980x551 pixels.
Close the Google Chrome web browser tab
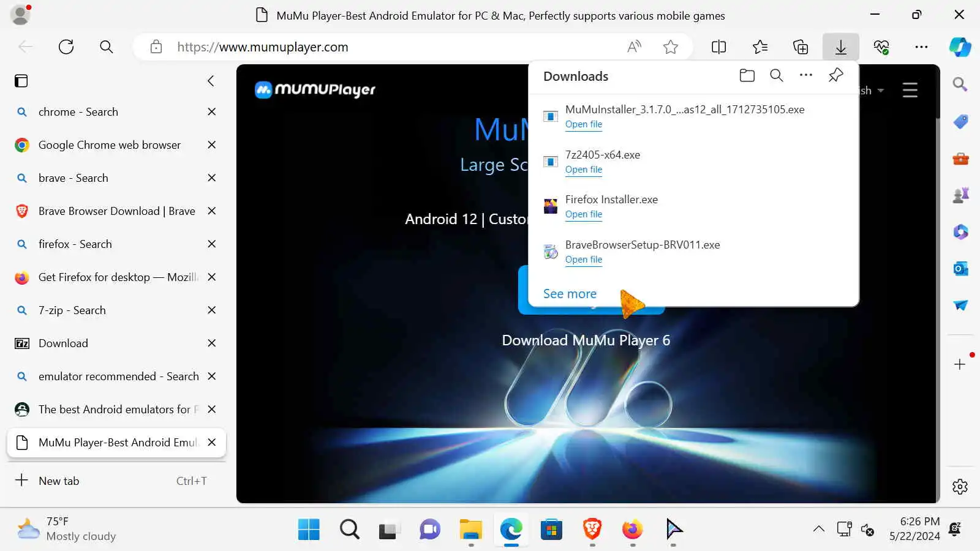click(212, 145)
